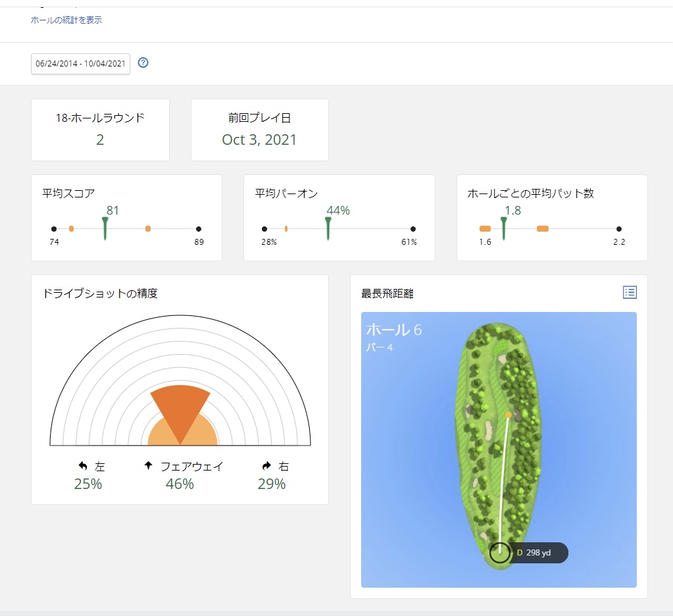
Task: Click the Oct 3, 2021 last played date
Action: click(x=259, y=140)
